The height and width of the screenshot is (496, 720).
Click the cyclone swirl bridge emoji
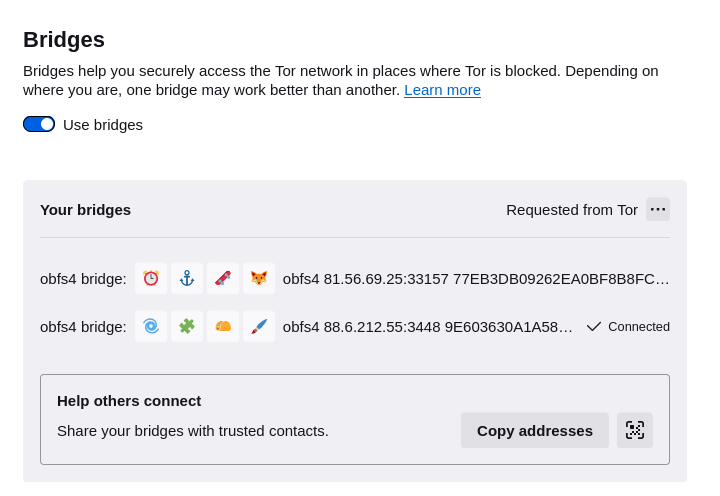[x=151, y=327]
